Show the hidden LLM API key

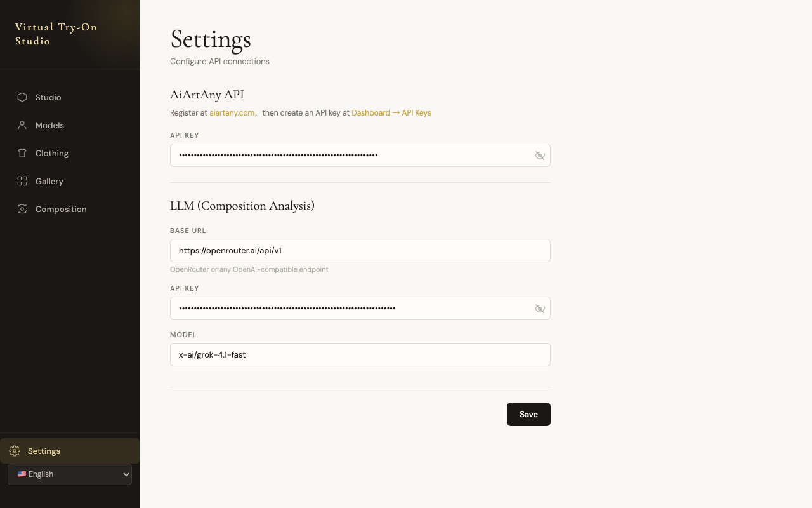(x=540, y=309)
